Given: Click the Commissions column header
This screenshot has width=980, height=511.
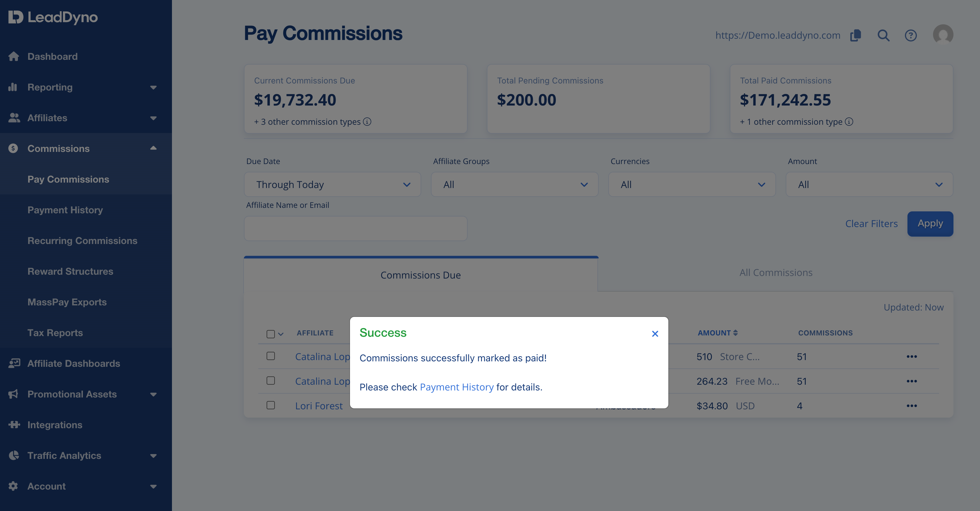Looking at the screenshot, I should pyautogui.click(x=825, y=333).
